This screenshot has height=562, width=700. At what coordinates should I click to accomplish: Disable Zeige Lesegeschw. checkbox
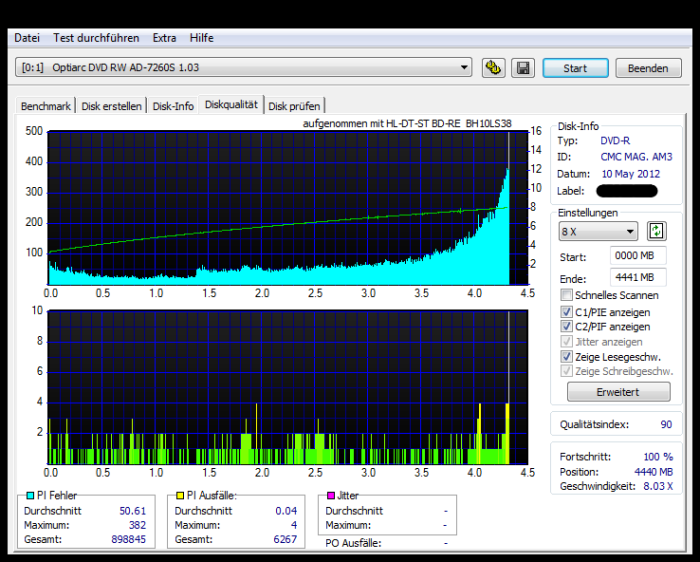[x=567, y=356]
